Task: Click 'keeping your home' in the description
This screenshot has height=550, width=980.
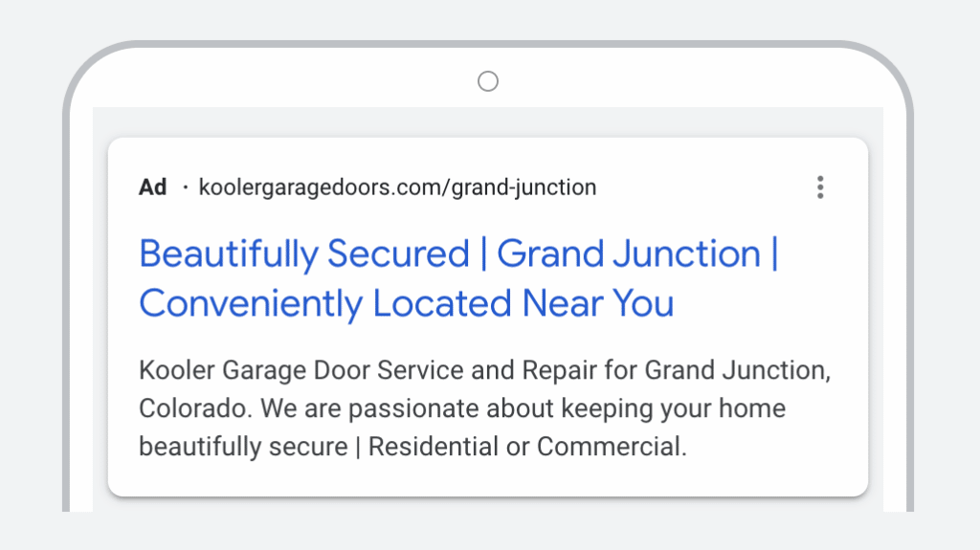Action: (x=673, y=409)
